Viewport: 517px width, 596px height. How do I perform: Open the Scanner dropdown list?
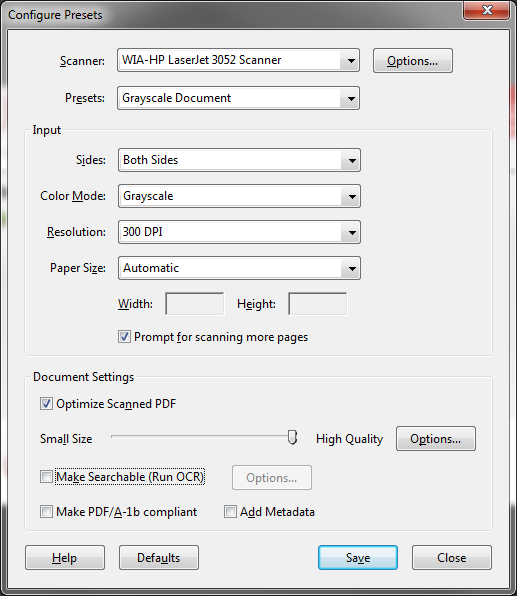[x=238, y=60]
